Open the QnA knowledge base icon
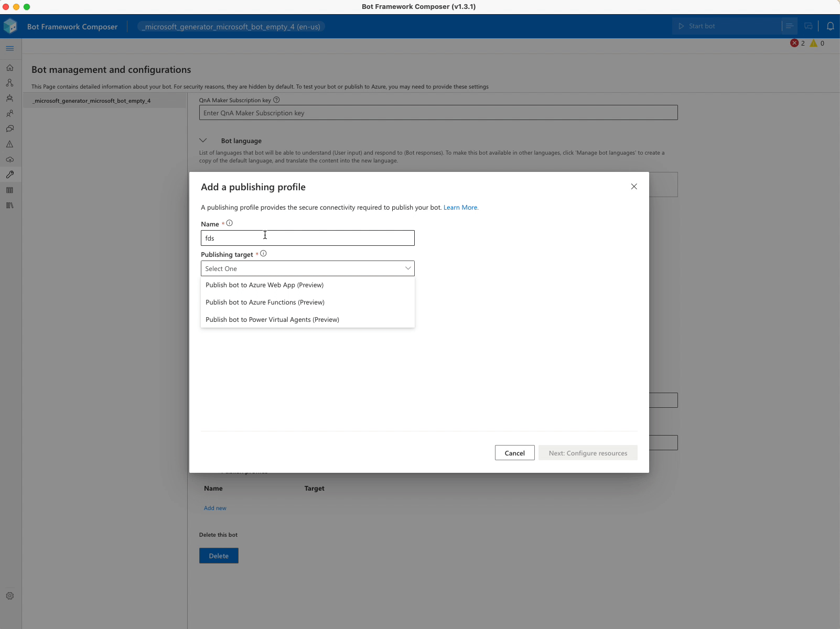 click(10, 128)
